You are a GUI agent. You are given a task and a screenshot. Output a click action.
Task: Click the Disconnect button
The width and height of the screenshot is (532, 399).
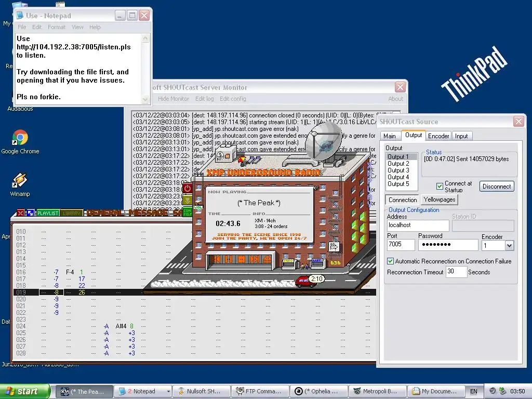click(496, 187)
